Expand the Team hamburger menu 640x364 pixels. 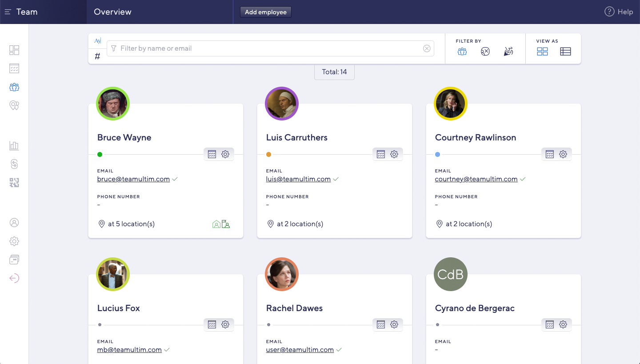coord(8,12)
